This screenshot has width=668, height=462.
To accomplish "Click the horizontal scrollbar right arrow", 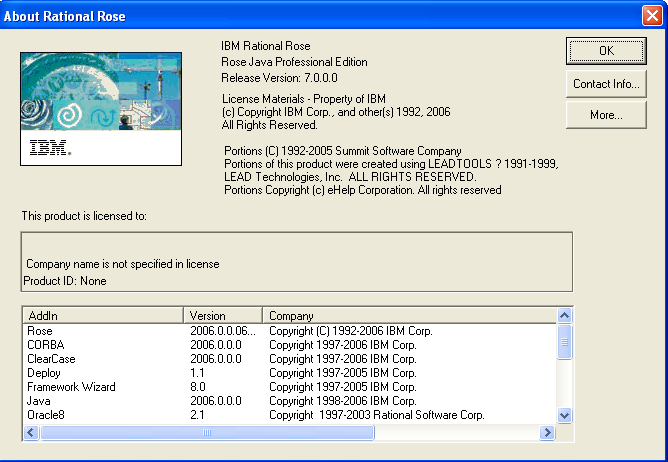I will [547, 433].
